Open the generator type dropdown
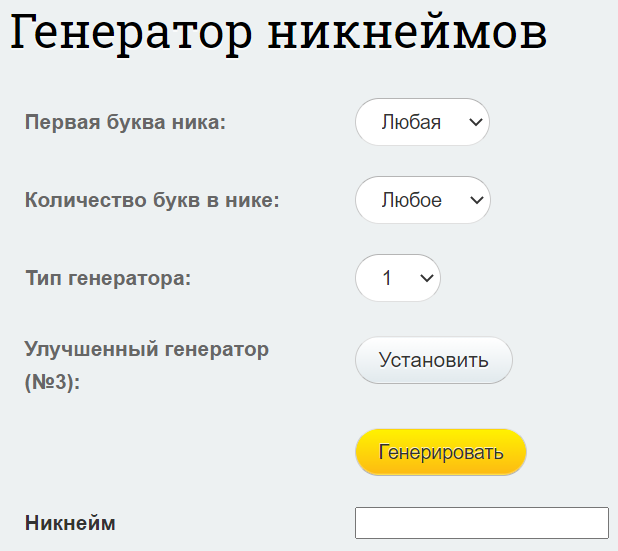Screen dimensions: 618x551 click(398, 278)
